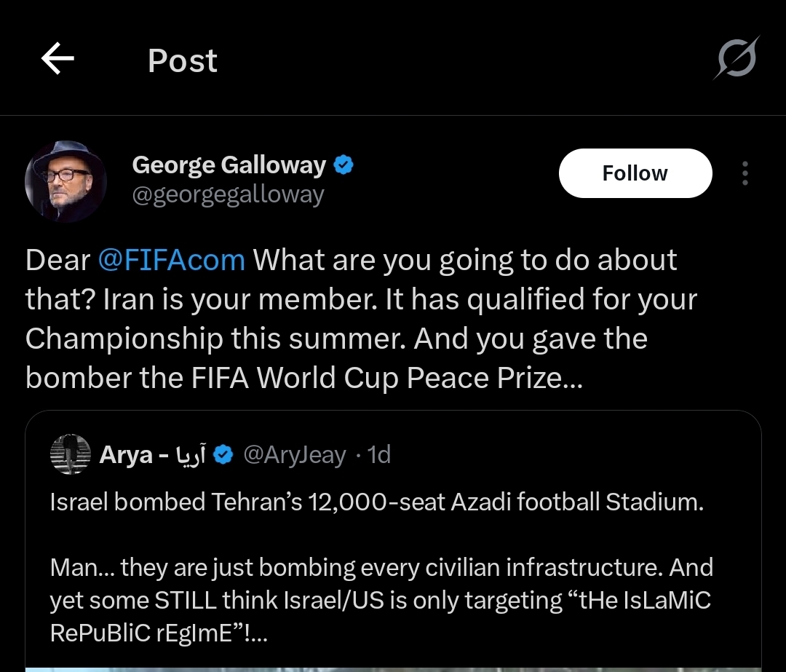Tap Arya's blue verified checkmark
This screenshot has height=672, width=786.
pos(225,456)
